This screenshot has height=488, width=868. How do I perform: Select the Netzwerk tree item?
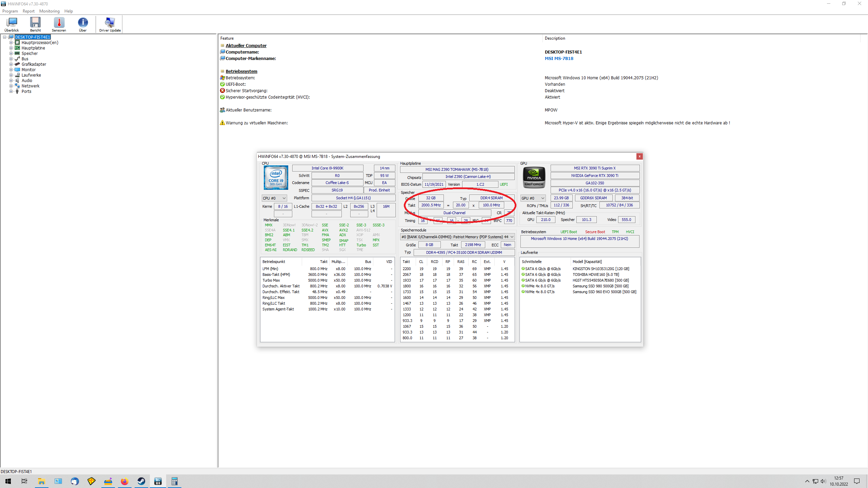pos(30,86)
